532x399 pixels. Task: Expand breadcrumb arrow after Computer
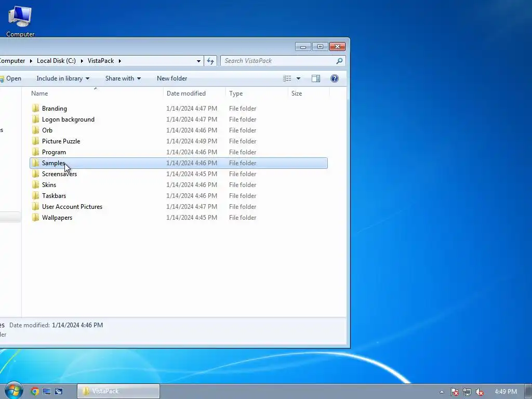coord(31,61)
